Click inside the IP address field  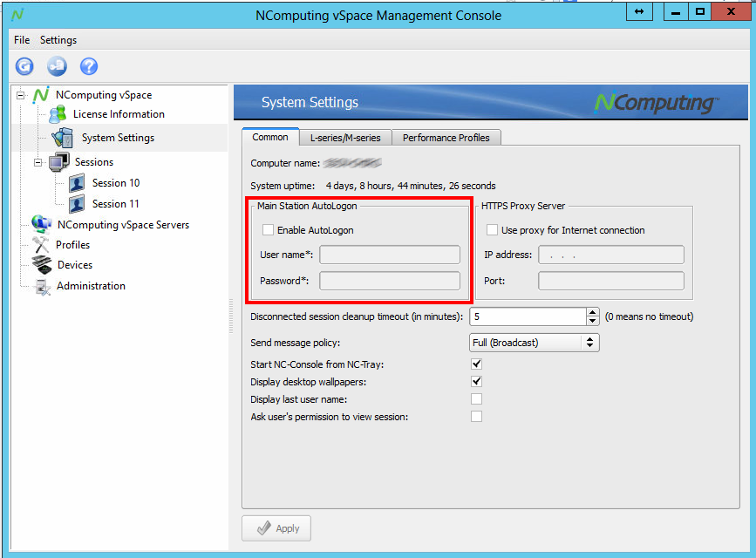point(610,254)
